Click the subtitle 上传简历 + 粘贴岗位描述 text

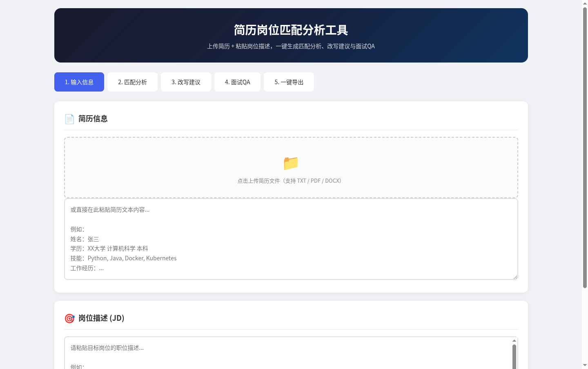coord(291,46)
